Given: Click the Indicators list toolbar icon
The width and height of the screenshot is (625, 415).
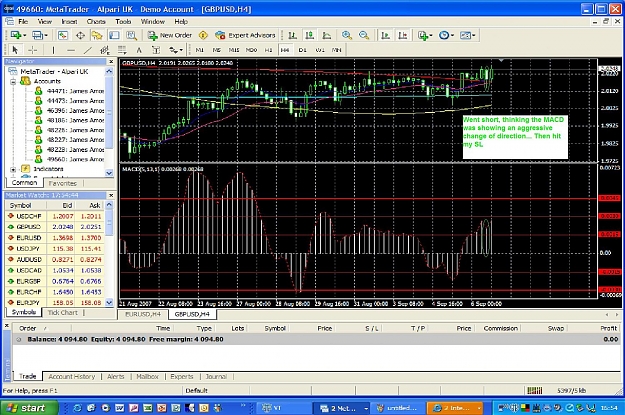Looking at the screenshot, I should pyautogui.click(x=423, y=35).
